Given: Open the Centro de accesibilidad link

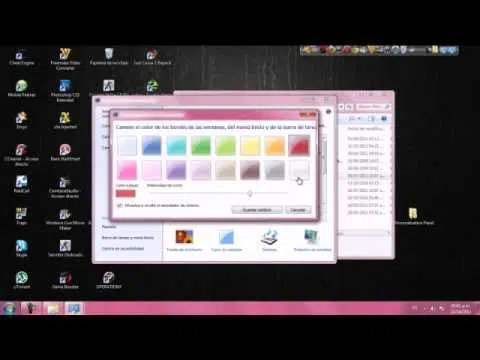Looking at the screenshot, I should point(123,249).
